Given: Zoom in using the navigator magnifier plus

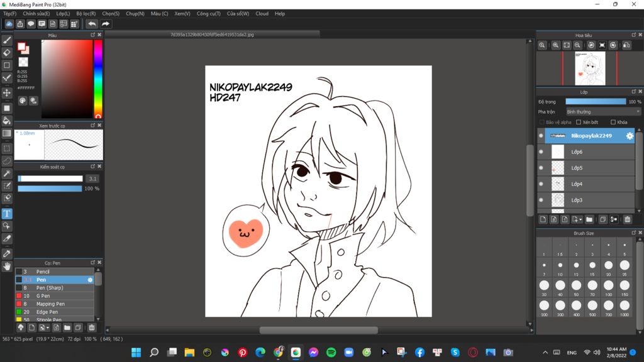Looking at the screenshot, I should [x=556, y=45].
